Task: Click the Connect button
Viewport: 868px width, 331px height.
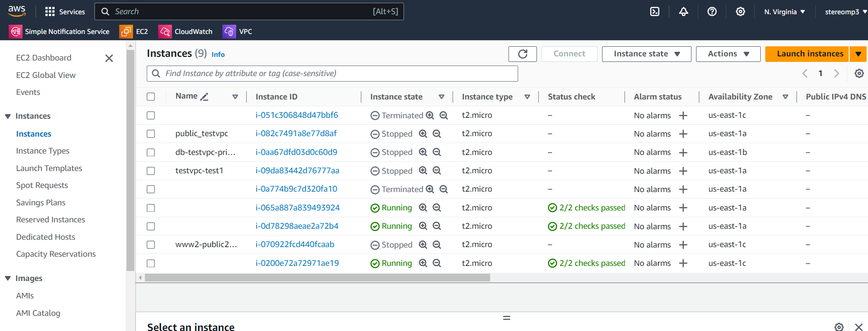Action: click(x=569, y=54)
